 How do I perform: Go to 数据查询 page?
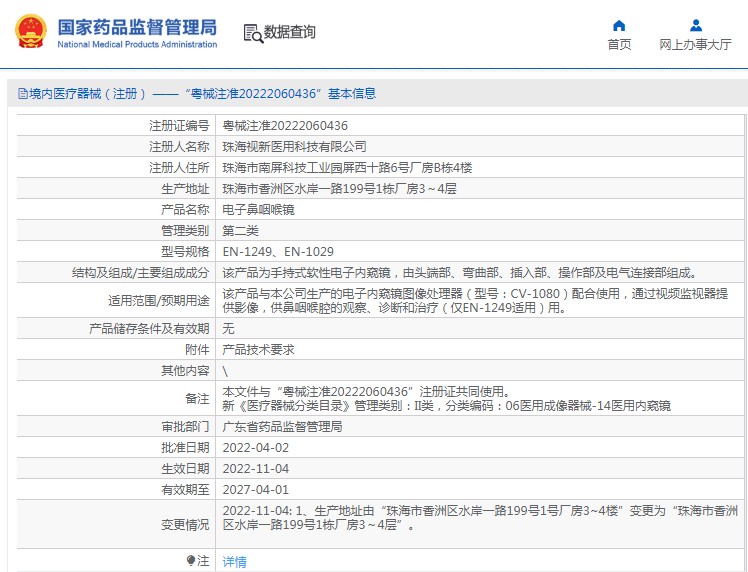pyautogui.click(x=290, y=33)
